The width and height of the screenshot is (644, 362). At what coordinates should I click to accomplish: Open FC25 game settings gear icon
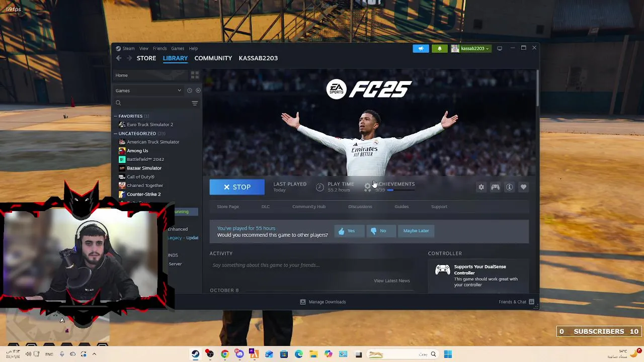[481, 187]
